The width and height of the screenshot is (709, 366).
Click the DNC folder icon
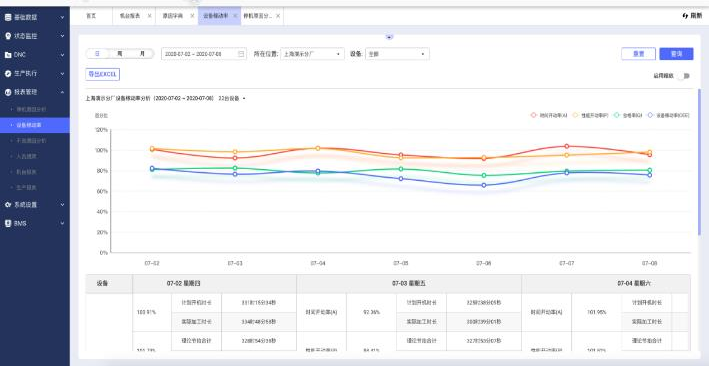pyautogui.click(x=8, y=55)
